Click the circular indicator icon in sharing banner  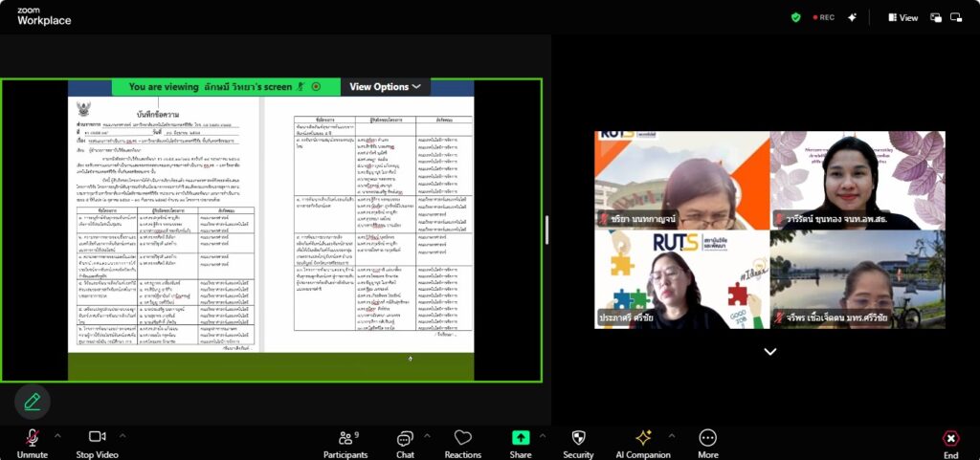coord(316,87)
